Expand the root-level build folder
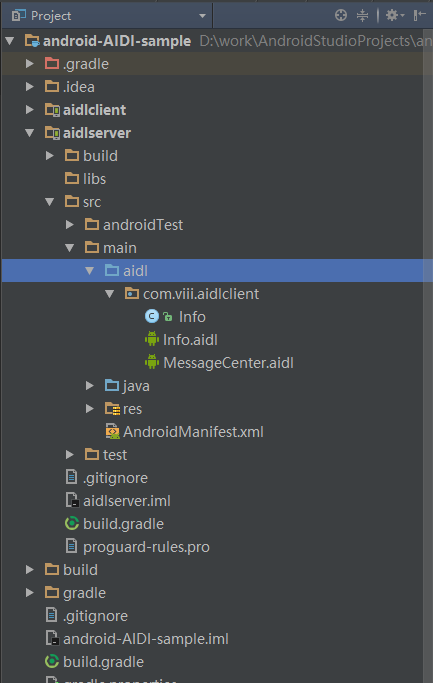 (30, 570)
